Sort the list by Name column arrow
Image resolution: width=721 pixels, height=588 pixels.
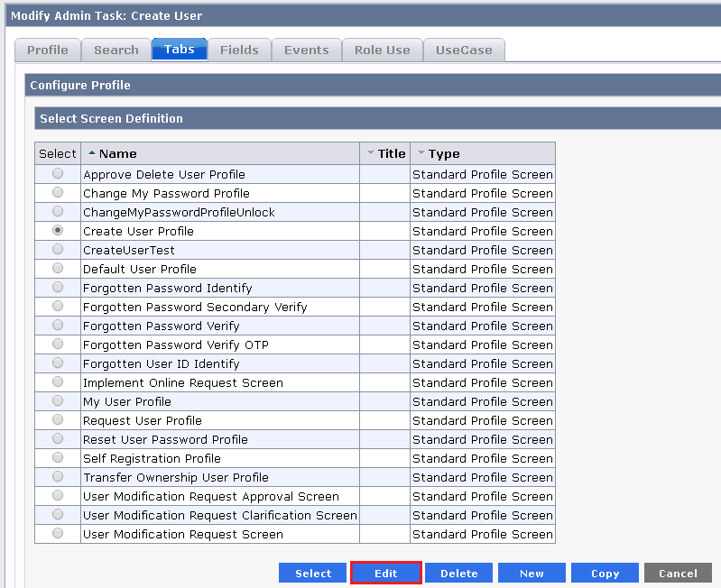[x=92, y=153]
